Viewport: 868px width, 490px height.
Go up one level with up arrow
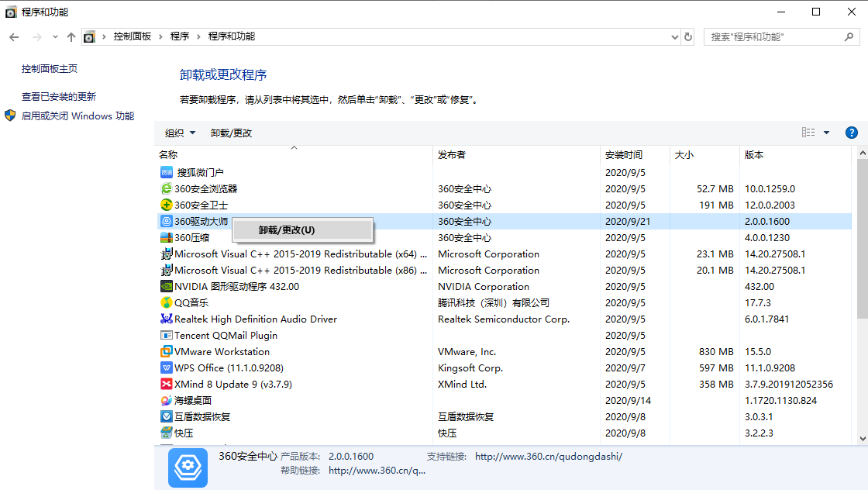tap(71, 37)
